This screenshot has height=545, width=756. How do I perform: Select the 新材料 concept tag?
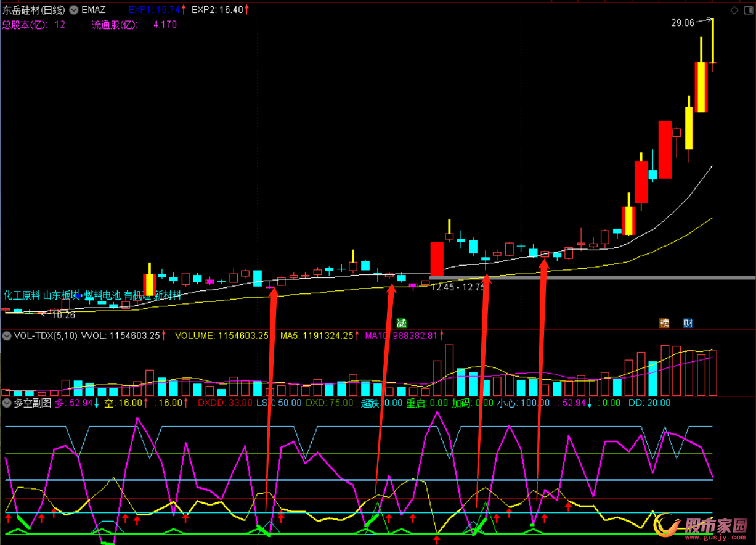pos(168,295)
